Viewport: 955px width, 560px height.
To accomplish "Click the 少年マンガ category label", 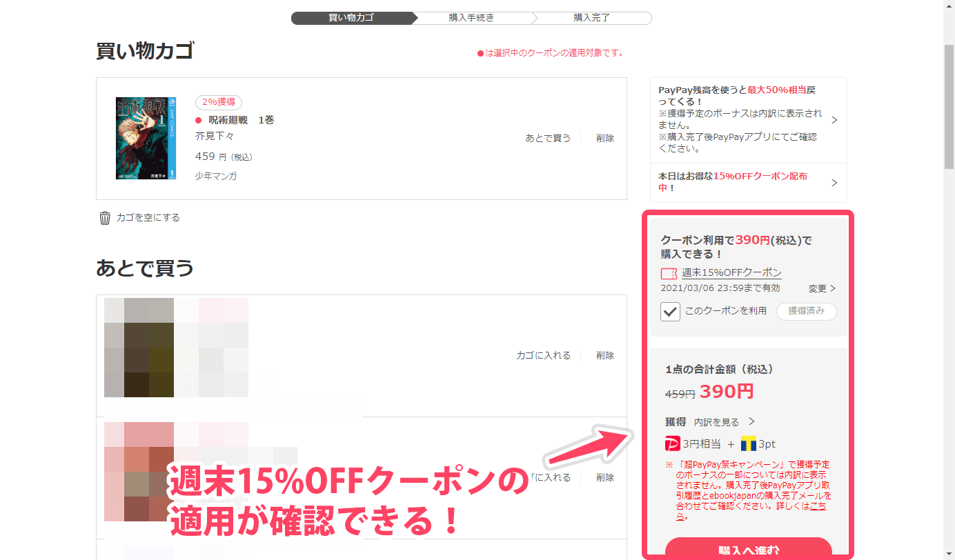I will click(216, 176).
